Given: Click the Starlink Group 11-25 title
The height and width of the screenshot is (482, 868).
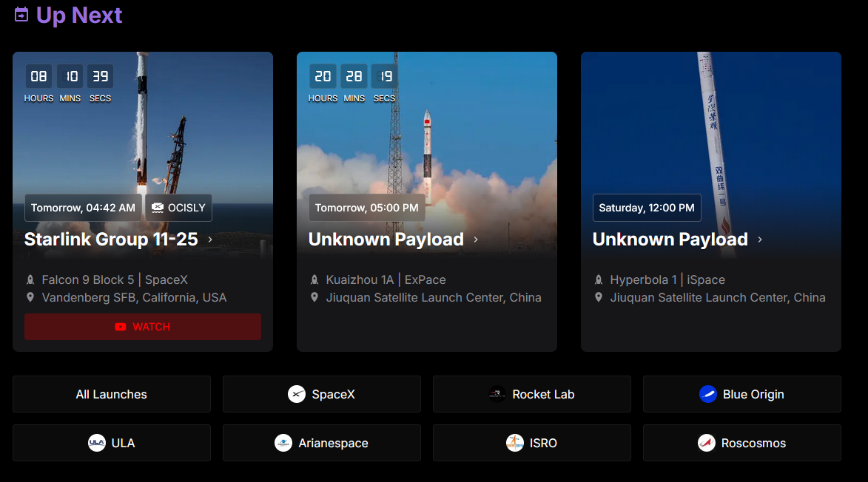Looking at the screenshot, I should [x=111, y=240].
